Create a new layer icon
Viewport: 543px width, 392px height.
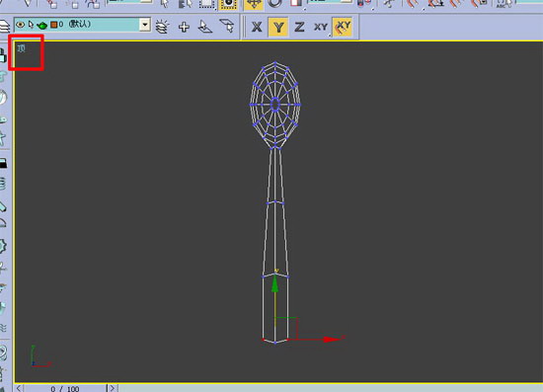pos(162,27)
